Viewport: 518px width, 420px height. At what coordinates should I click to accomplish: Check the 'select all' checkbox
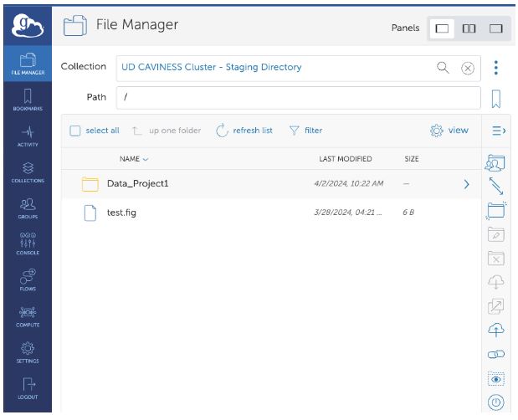[x=75, y=131]
